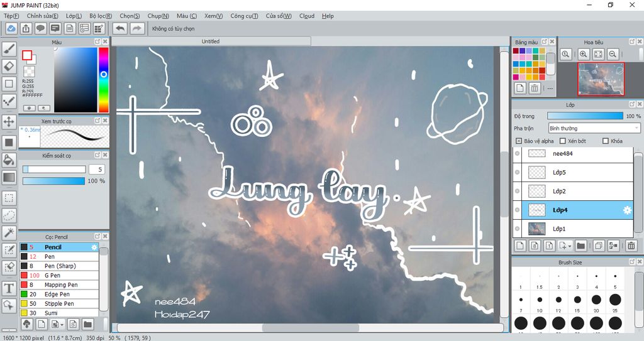Toggle visibility of Lớp1 layer
Viewport: 644px width, 341px height.
(x=517, y=229)
